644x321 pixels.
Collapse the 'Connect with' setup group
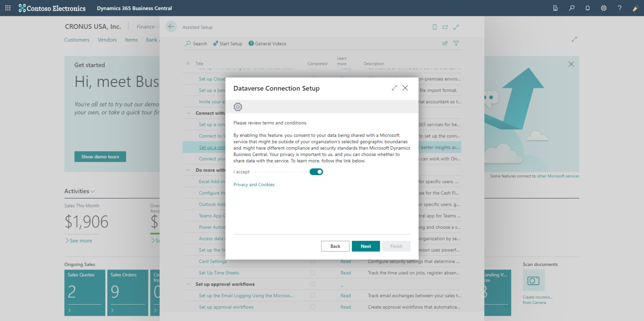point(188,113)
